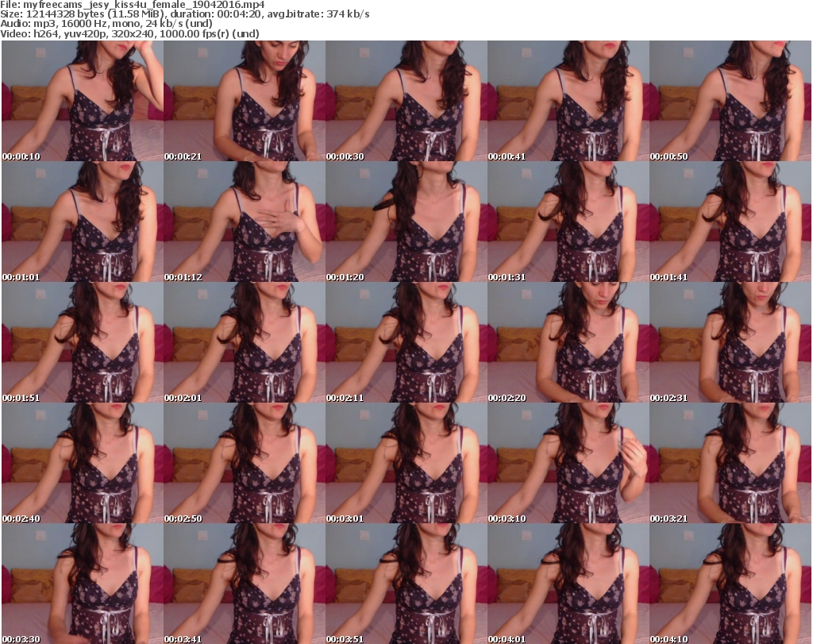Select the thumbnail stamped 00:01:12
Image resolution: width=813 pixels, height=644 pixels.
coord(245,222)
